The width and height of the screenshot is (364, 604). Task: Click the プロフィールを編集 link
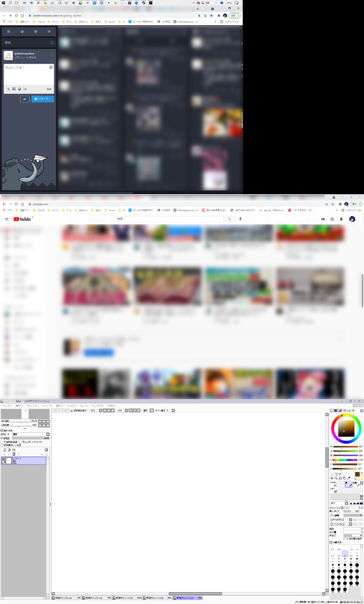click(25, 58)
